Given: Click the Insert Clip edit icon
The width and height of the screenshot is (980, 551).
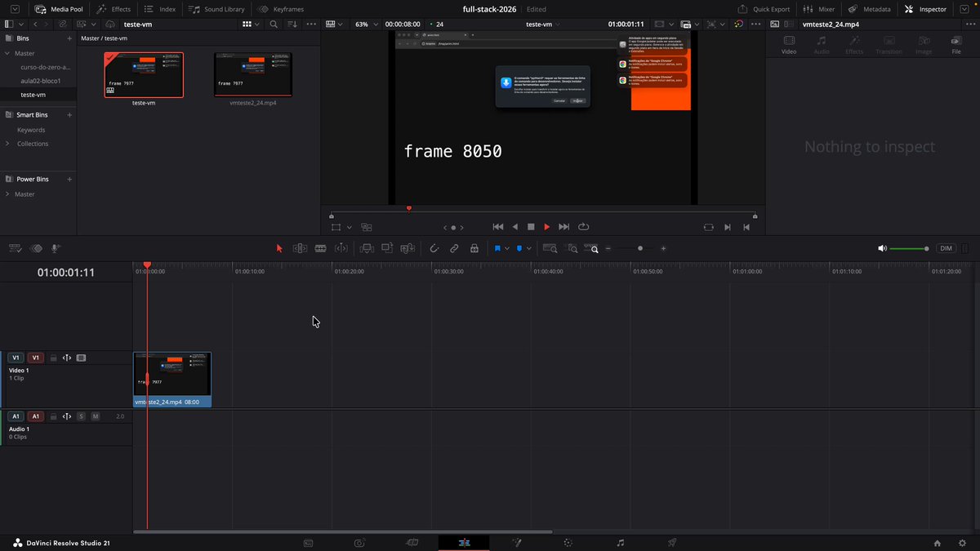Looking at the screenshot, I should click(x=367, y=248).
